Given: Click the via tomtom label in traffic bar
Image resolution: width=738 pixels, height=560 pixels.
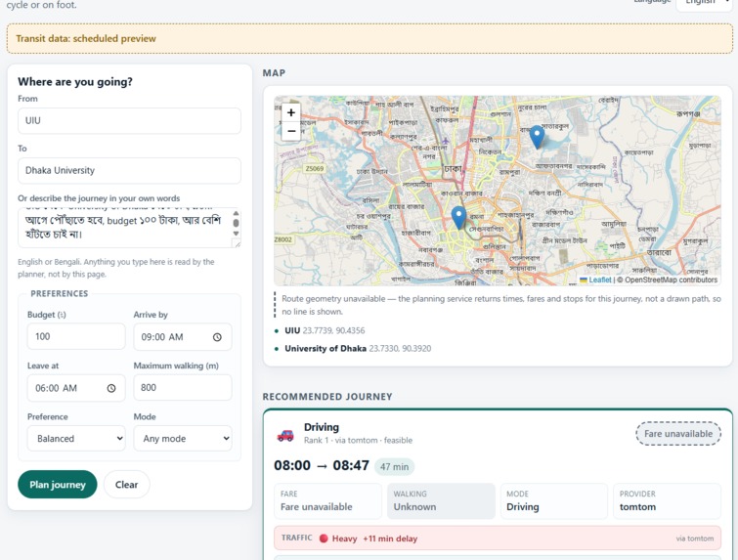Looking at the screenshot, I should pos(695,538).
